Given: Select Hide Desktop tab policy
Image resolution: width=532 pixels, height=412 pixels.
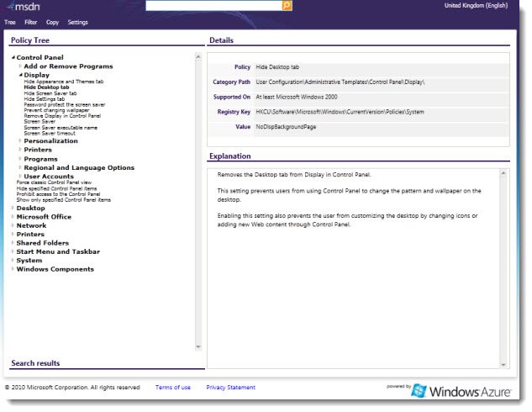Looking at the screenshot, I should click(46, 87).
